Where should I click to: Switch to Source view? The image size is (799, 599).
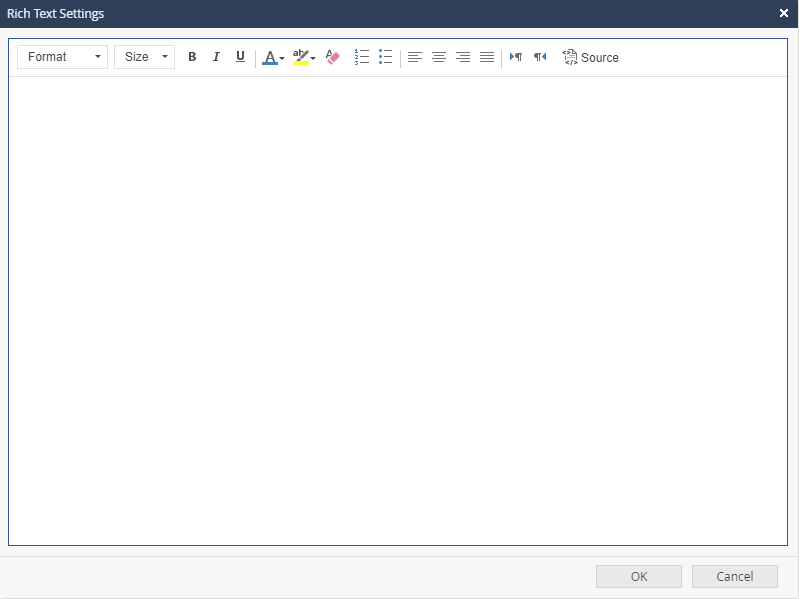pyautogui.click(x=590, y=57)
